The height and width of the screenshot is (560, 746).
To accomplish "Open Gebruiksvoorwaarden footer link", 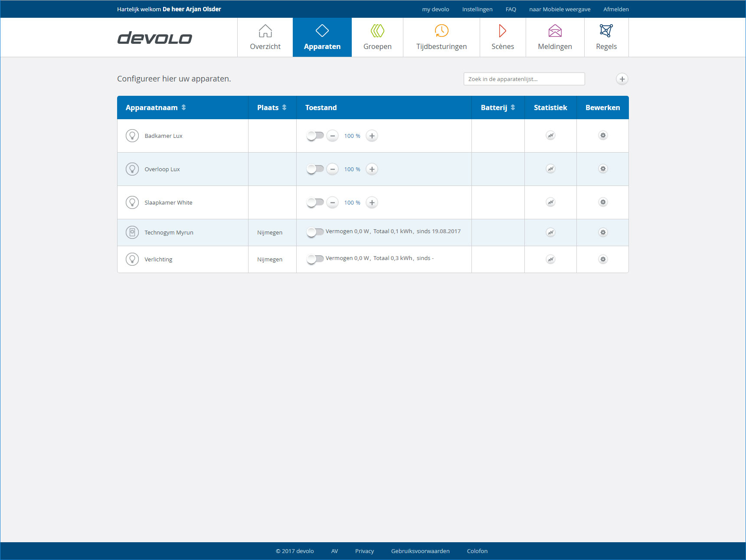I will [x=420, y=551].
